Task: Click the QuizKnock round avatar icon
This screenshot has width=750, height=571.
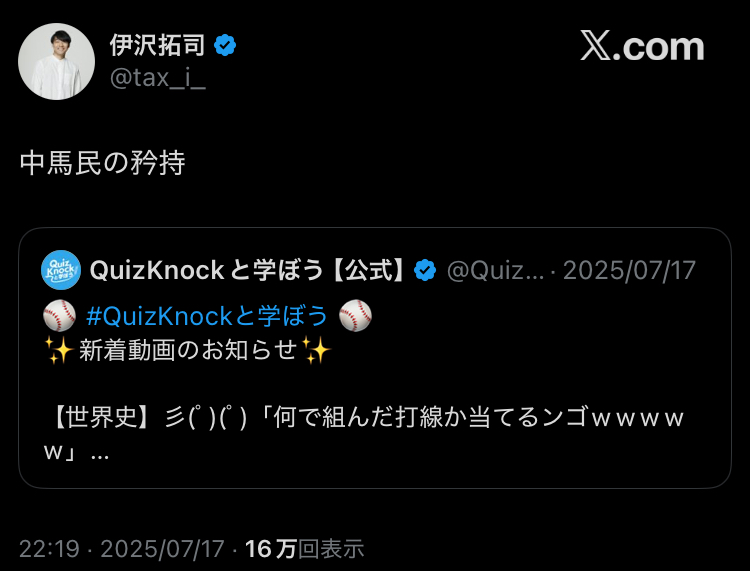Action: coord(61,270)
